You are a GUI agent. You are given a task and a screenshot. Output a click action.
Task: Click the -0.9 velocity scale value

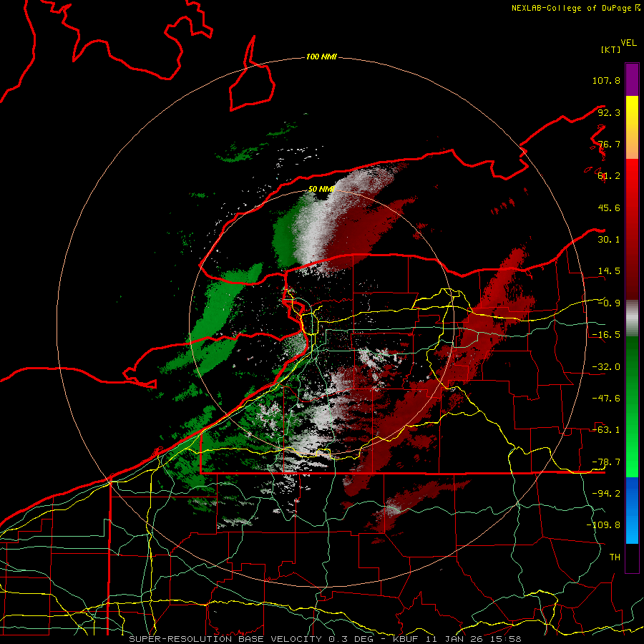tap(609, 303)
